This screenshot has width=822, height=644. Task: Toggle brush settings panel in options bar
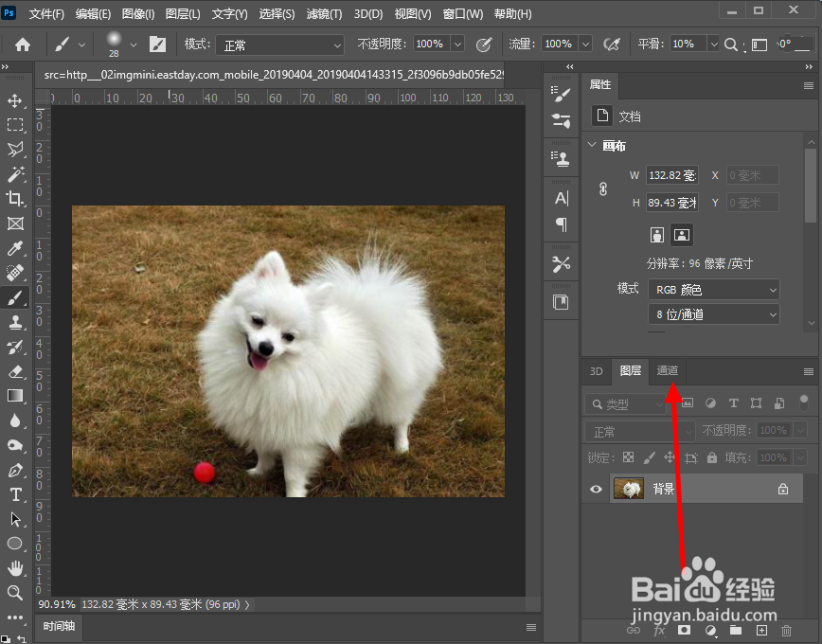[157, 45]
